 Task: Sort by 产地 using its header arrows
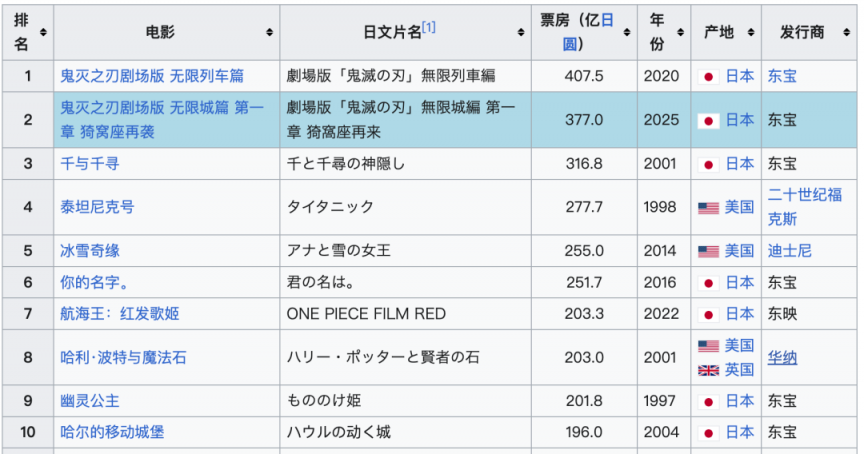pos(751,33)
